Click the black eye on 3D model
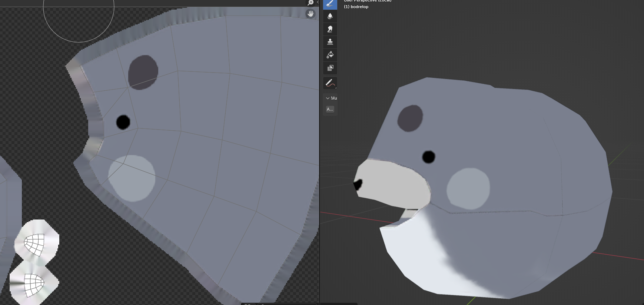This screenshot has height=305, width=644. pos(429,157)
